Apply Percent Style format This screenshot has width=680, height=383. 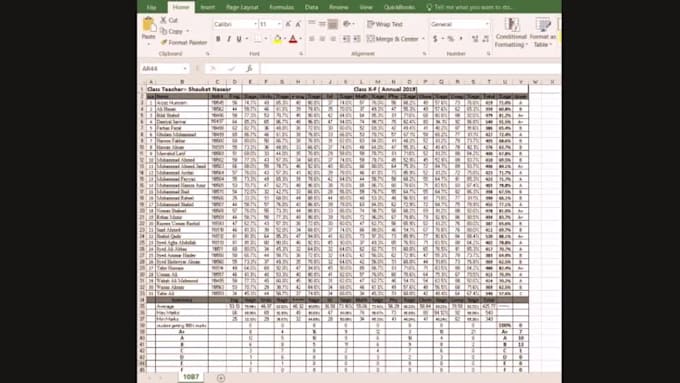pos(451,39)
